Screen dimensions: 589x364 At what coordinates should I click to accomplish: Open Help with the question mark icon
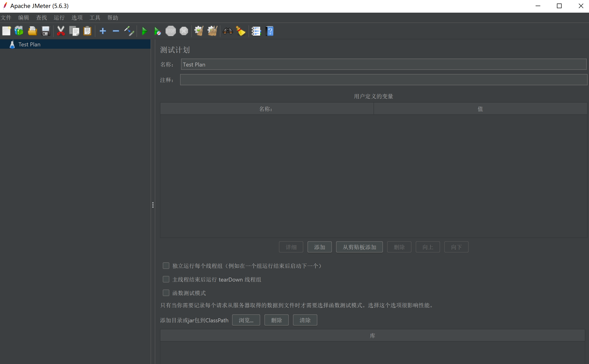[x=270, y=31]
